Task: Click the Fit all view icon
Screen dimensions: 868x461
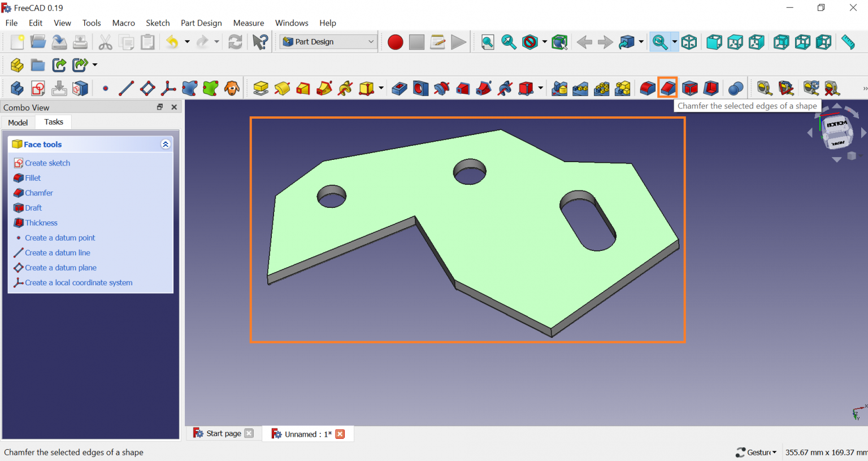Action: [x=488, y=42]
